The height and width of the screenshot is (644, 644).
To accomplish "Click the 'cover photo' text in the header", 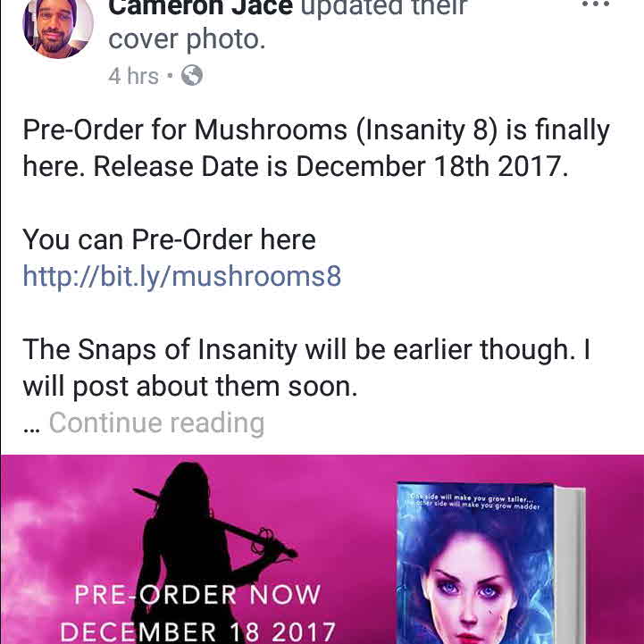I will click(x=188, y=39).
